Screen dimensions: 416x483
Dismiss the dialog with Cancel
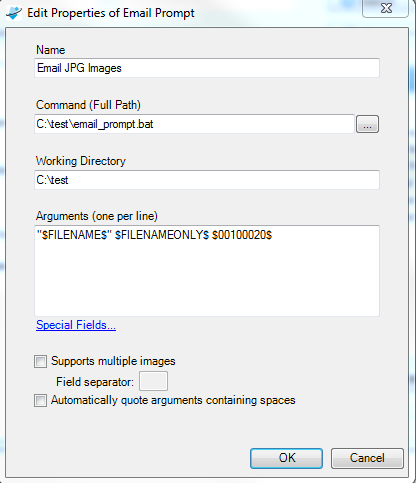point(367,458)
